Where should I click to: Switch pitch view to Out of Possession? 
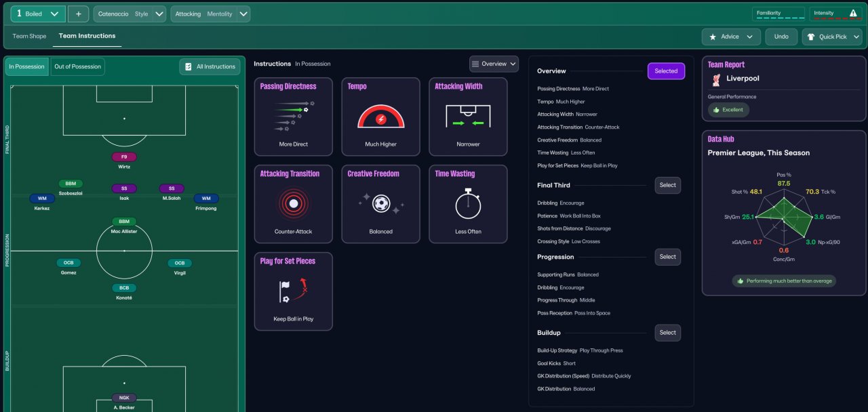pos(78,66)
